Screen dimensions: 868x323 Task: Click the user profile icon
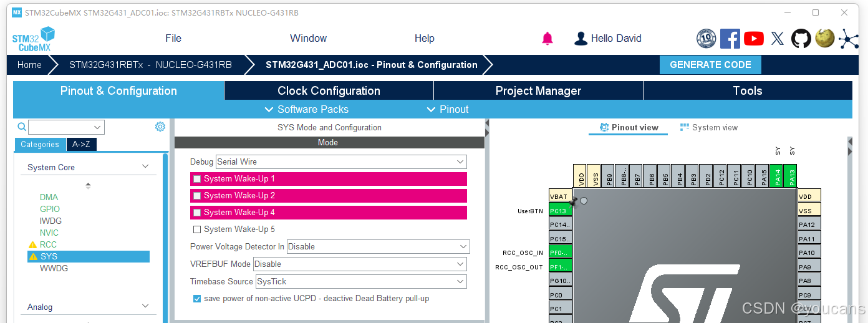581,39
